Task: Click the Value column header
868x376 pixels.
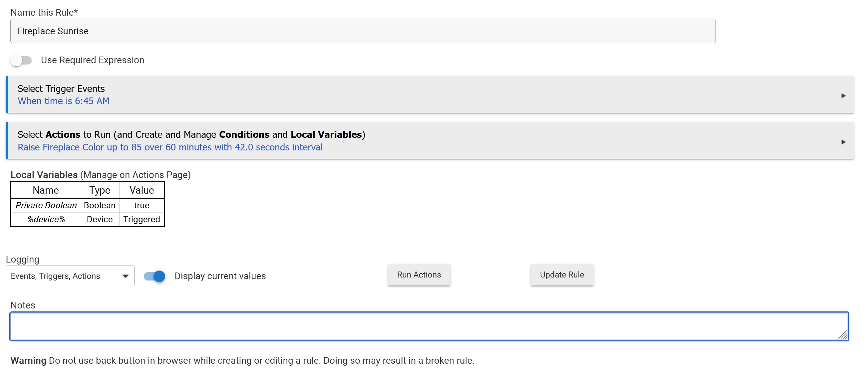Action: [142, 190]
